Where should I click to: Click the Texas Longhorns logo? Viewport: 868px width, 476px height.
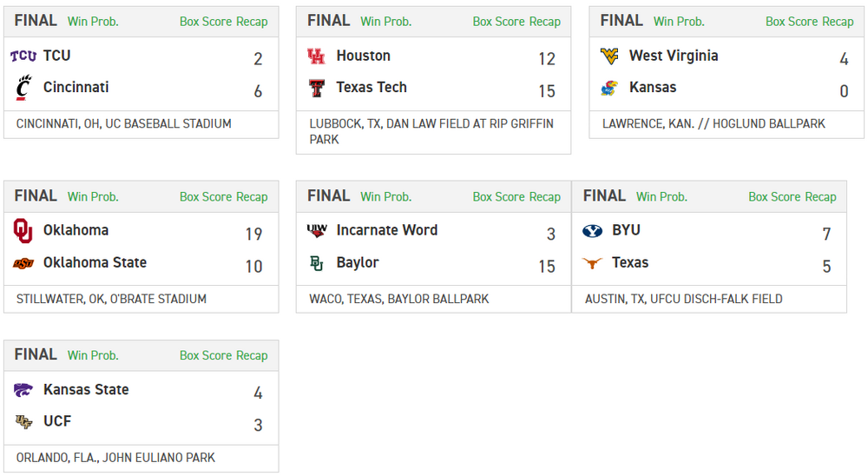pyautogui.click(x=592, y=263)
